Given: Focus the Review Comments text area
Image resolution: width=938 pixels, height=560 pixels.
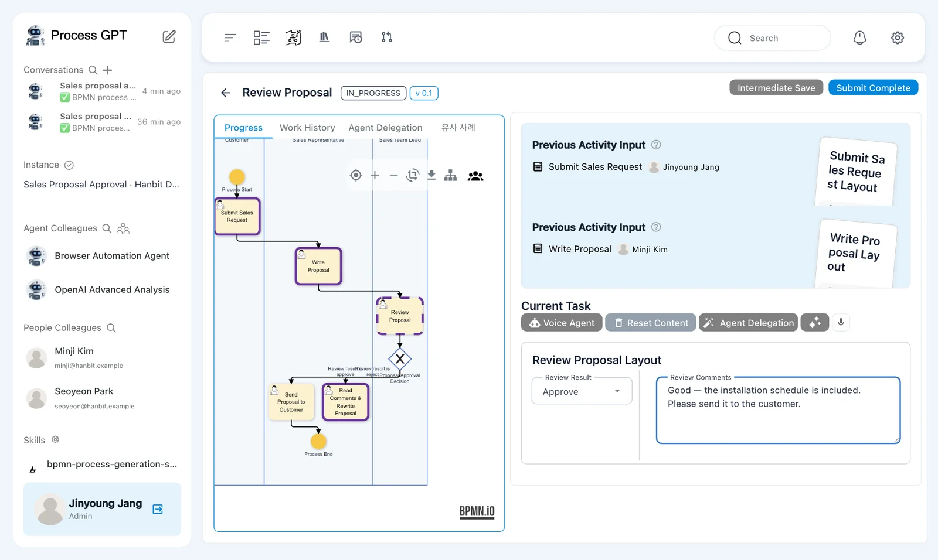Looking at the screenshot, I should 778,410.
